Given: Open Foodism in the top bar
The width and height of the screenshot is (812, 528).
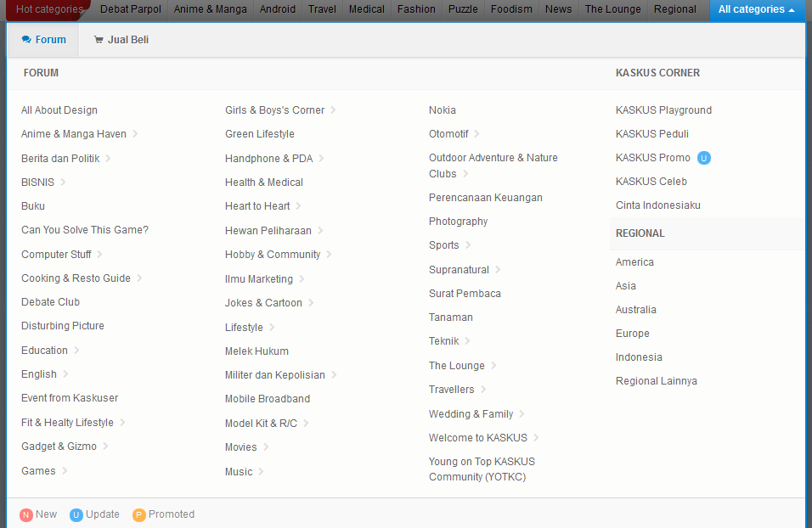Looking at the screenshot, I should 511,9.
